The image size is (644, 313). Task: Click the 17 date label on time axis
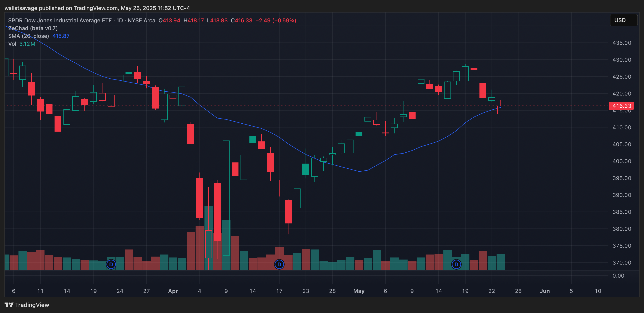pyautogui.click(x=279, y=291)
